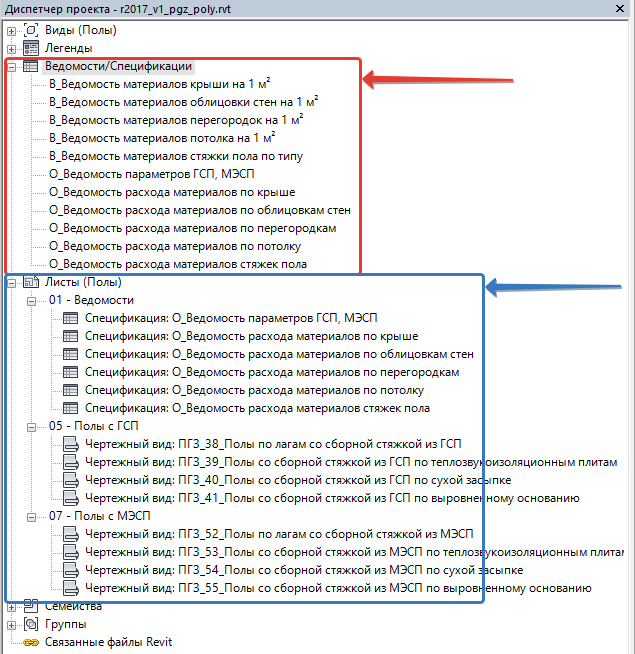Click the Легенды legend icon
This screenshot has width=635, height=654.
click(30, 48)
